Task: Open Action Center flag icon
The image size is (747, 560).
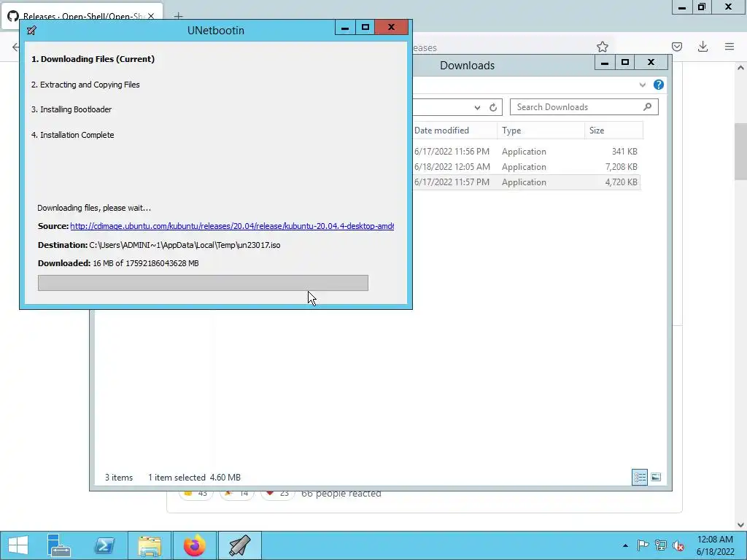Action: click(643, 545)
